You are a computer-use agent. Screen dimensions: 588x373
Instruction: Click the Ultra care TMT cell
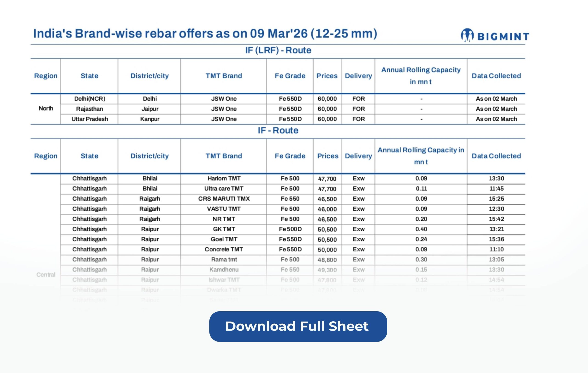coord(224,189)
